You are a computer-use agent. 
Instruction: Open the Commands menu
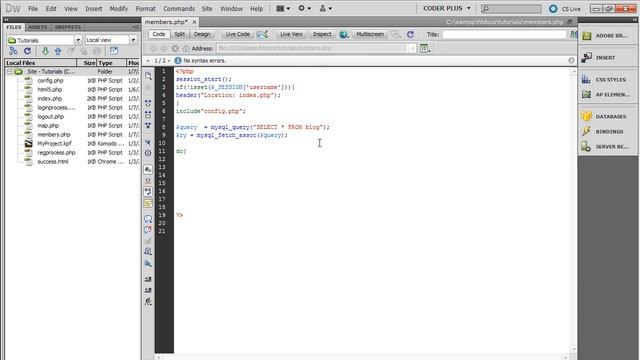pyautogui.click(x=179, y=9)
